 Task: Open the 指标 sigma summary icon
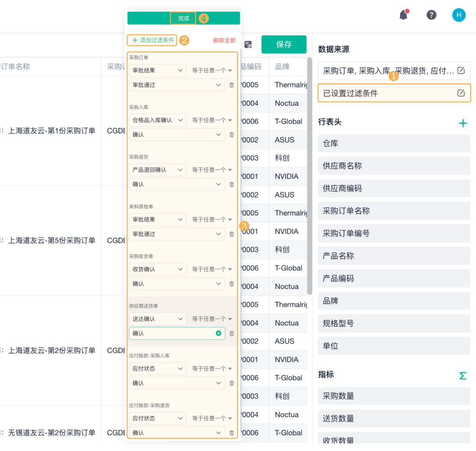(x=463, y=376)
